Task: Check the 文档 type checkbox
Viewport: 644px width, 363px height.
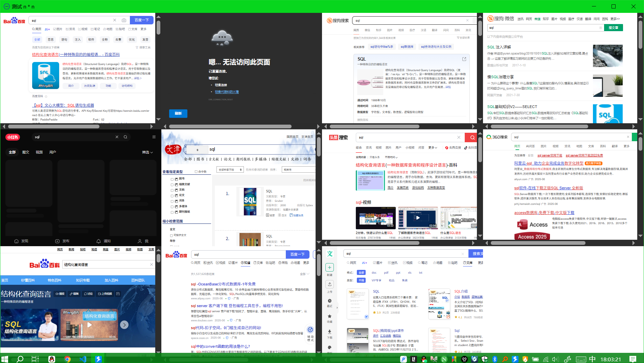Action: [172, 190]
